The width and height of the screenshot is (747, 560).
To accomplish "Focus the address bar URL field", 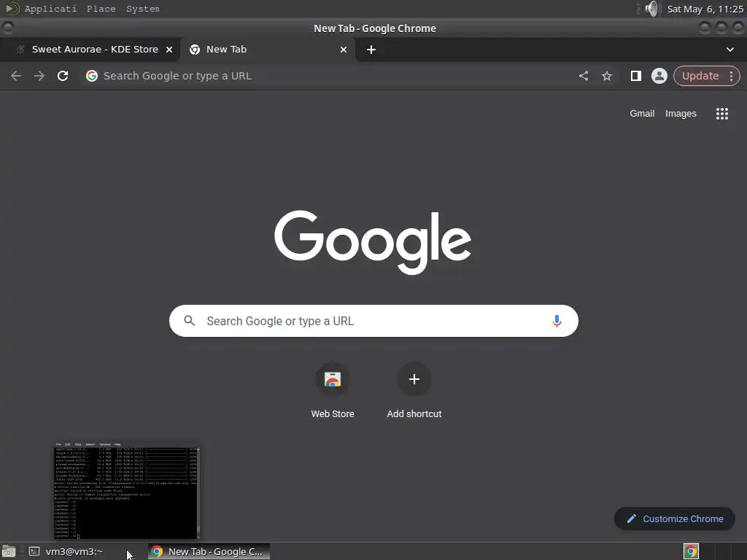I will [x=329, y=76].
